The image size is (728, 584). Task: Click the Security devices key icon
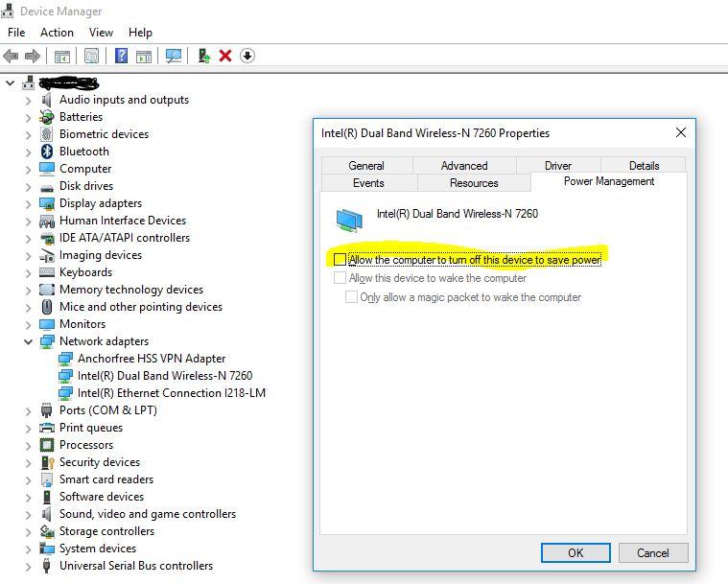[x=47, y=462]
